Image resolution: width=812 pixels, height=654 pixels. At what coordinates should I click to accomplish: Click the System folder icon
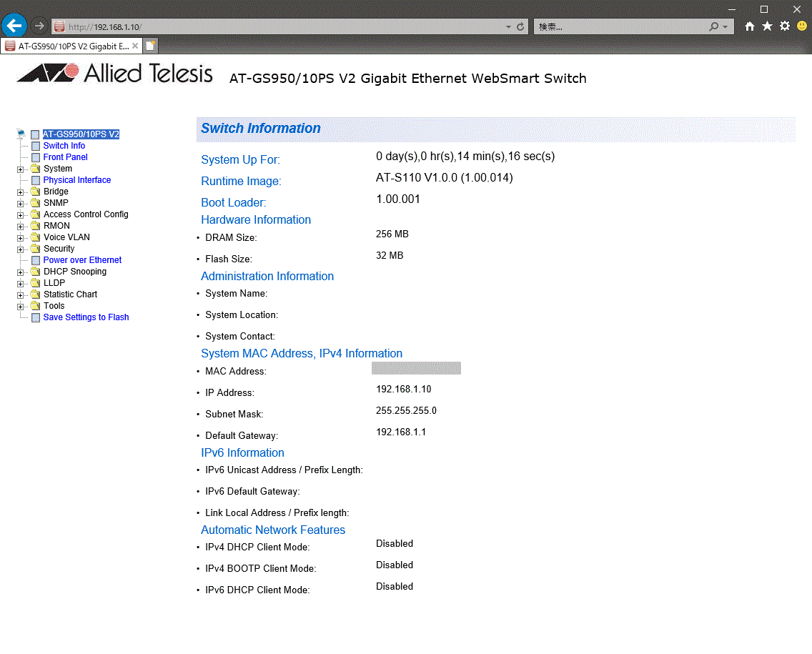coord(35,168)
